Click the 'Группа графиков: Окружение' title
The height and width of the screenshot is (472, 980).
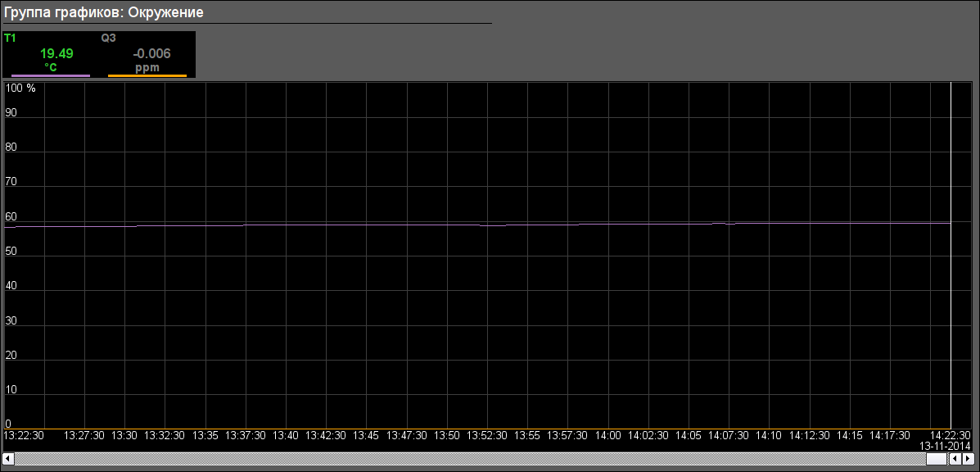pos(104,11)
